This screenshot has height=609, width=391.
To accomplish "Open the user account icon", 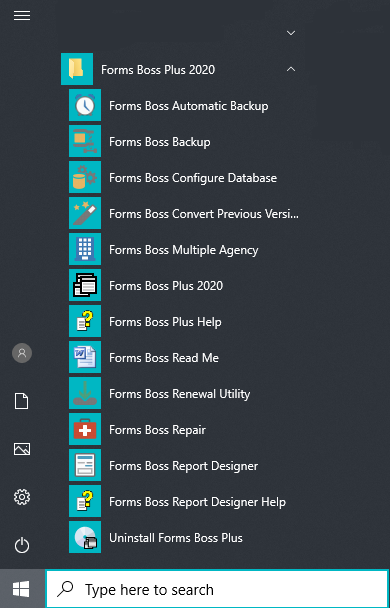I will click(22, 353).
